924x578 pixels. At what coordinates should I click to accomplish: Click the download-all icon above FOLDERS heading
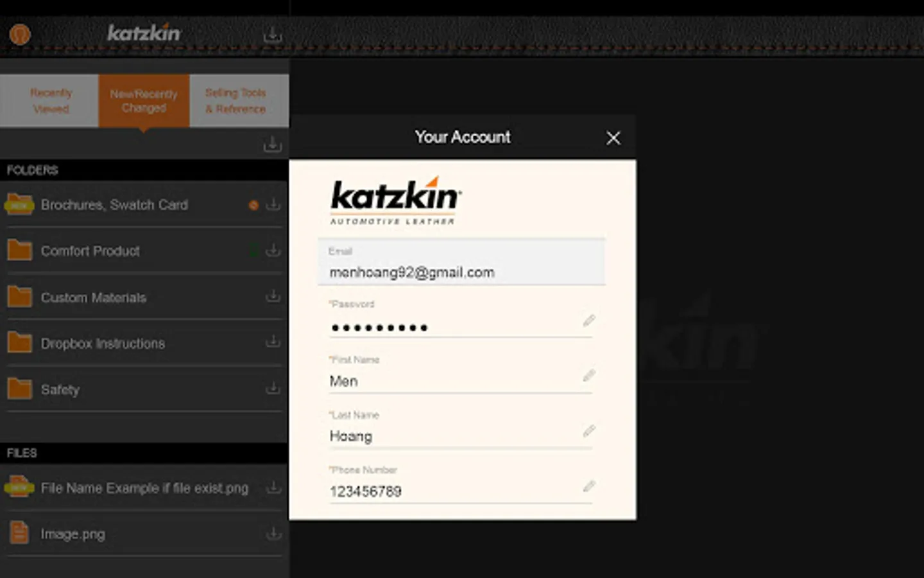coord(273,144)
